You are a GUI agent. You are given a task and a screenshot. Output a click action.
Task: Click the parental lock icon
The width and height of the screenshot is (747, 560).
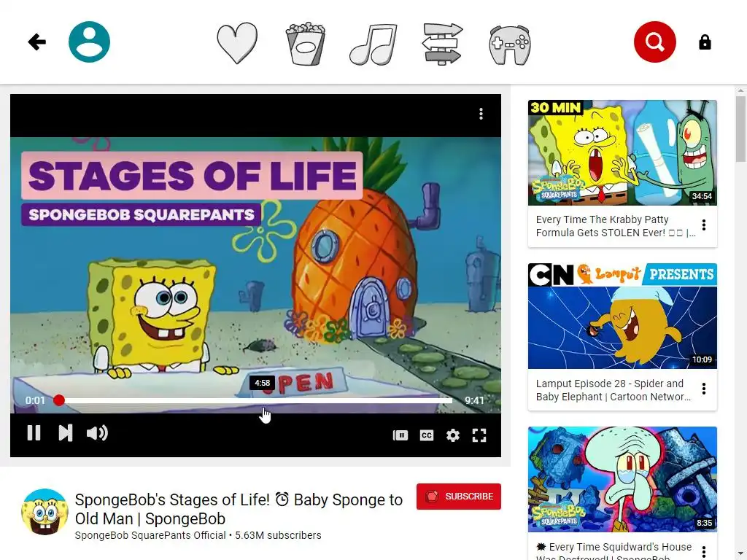tap(705, 42)
